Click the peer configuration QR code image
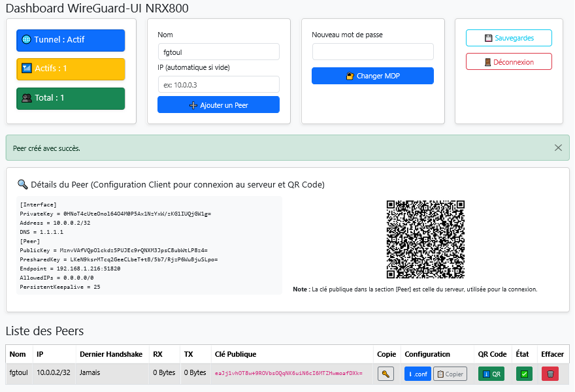This screenshot has height=392, width=575. (425, 240)
